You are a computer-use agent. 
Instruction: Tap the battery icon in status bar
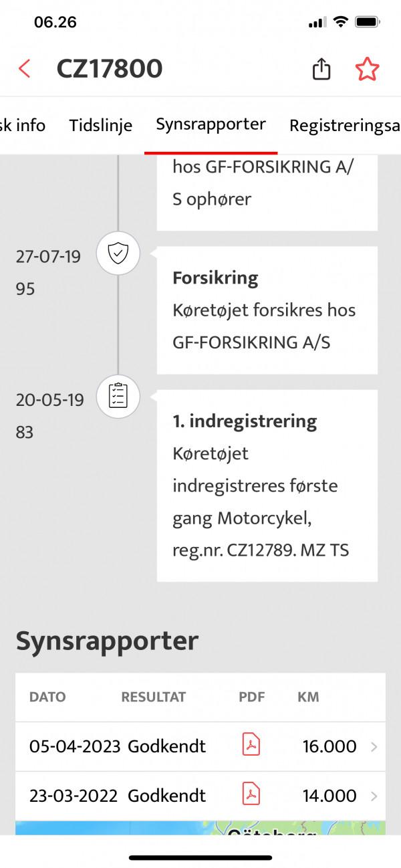pyautogui.click(x=368, y=22)
